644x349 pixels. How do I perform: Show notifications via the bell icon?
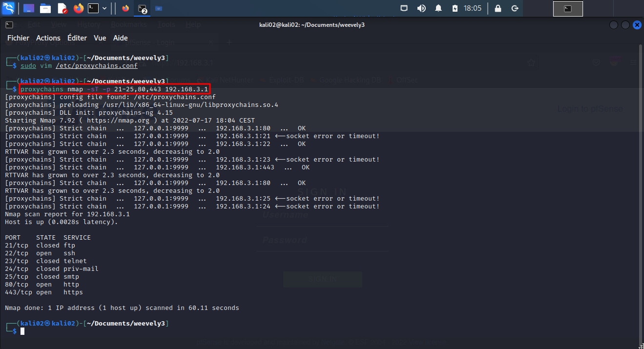point(438,8)
